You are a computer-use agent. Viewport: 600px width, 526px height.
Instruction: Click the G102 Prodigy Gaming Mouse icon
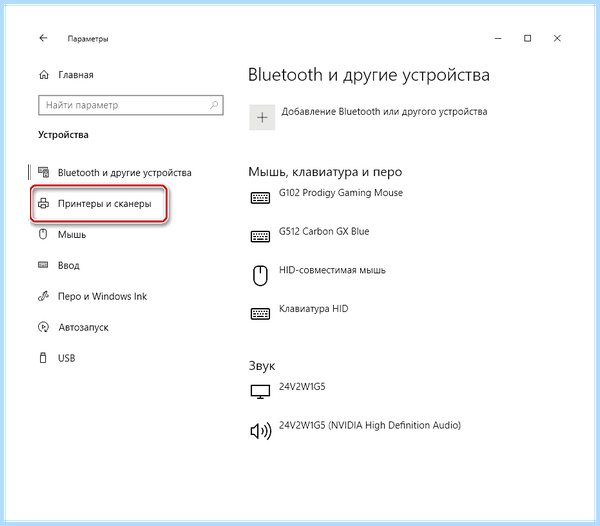260,198
